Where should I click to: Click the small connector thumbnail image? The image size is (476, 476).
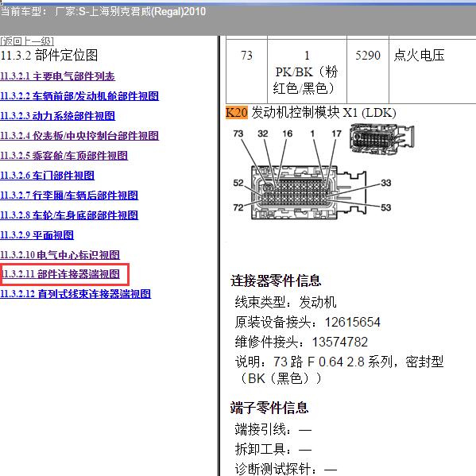(x=381, y=139)
